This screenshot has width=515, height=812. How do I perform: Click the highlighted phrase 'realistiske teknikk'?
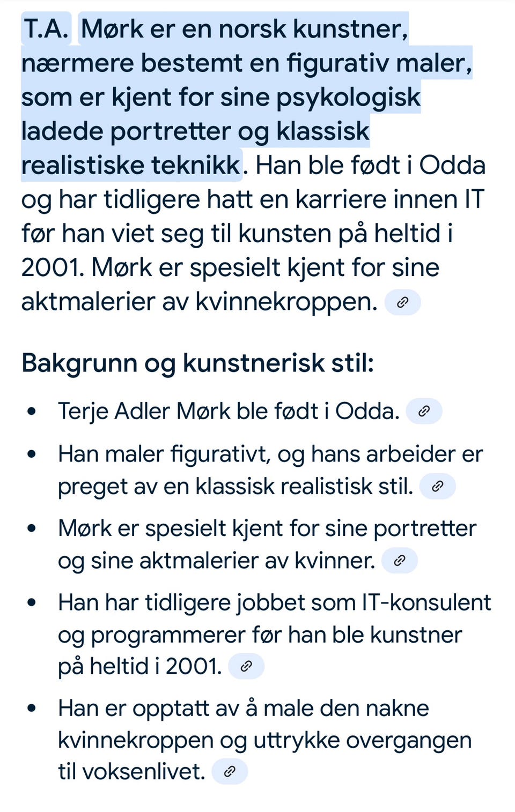coord(131,165)
